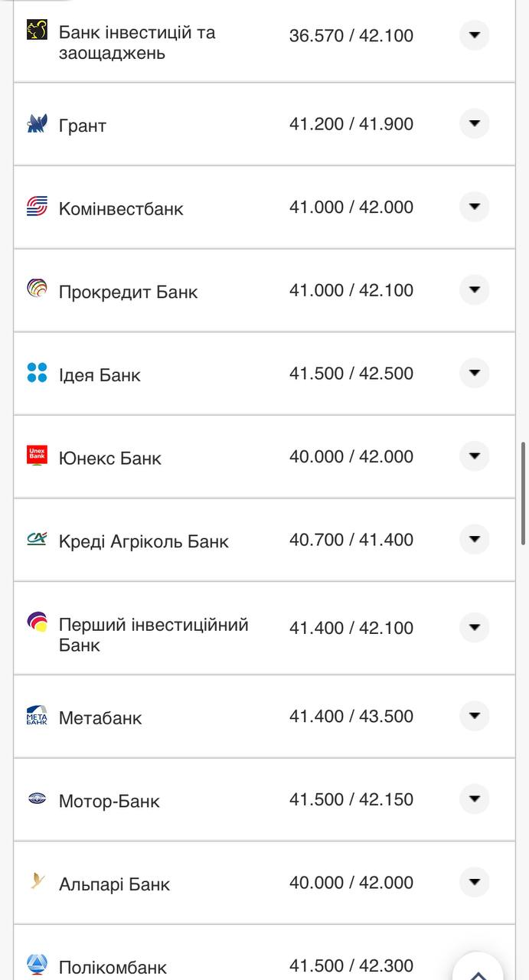The height and width of the screenshot is (980, 529).
Task: Click the Ідея Банк blue dots logo
Action: pyautogui.click(x=37, y=373)
